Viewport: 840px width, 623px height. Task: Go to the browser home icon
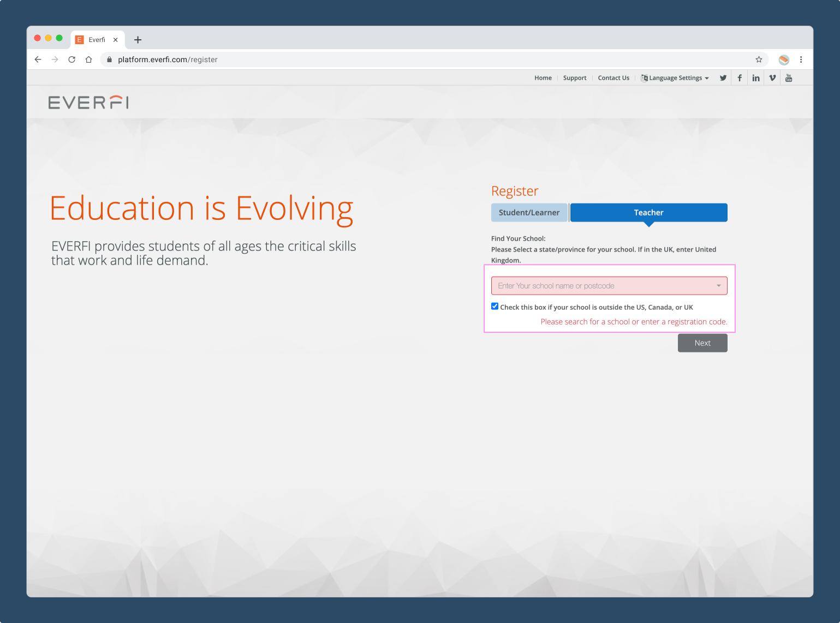click(88, 59)
